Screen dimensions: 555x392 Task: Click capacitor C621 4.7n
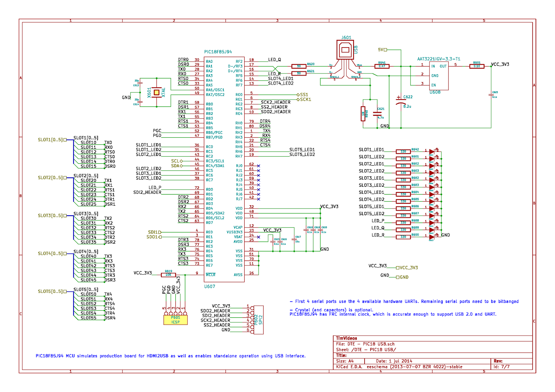(x=377, y=114)
